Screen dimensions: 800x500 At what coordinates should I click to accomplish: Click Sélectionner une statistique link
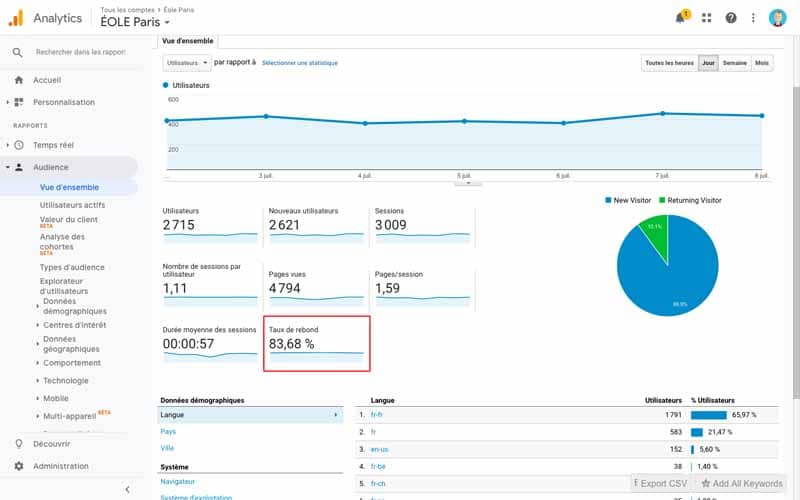(x=299, y=63)
